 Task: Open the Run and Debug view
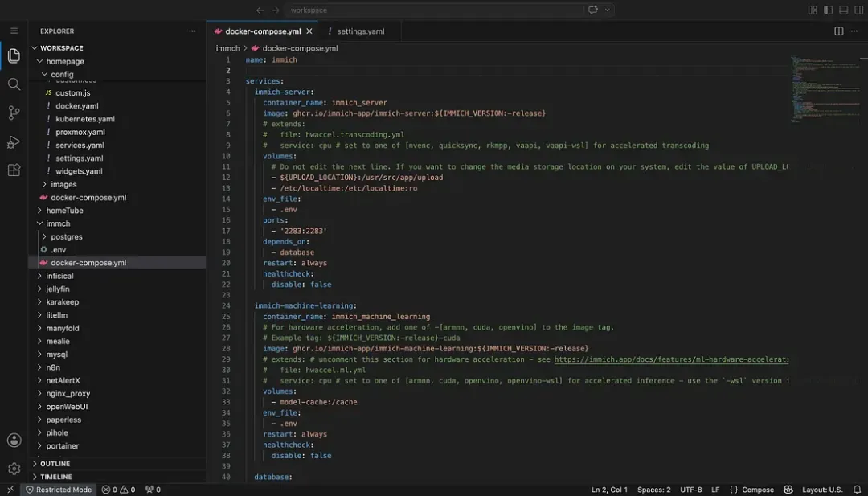14,141
